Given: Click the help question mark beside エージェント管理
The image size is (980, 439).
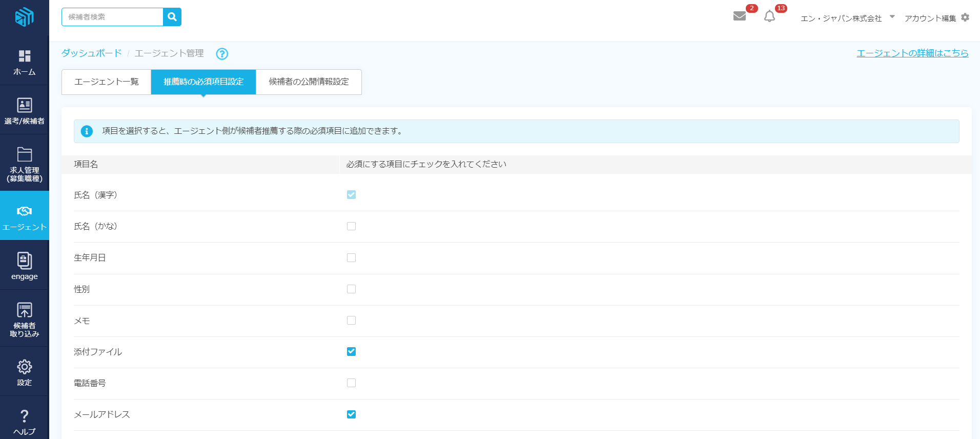Looking at the screenshot, I should click(222, 54).
